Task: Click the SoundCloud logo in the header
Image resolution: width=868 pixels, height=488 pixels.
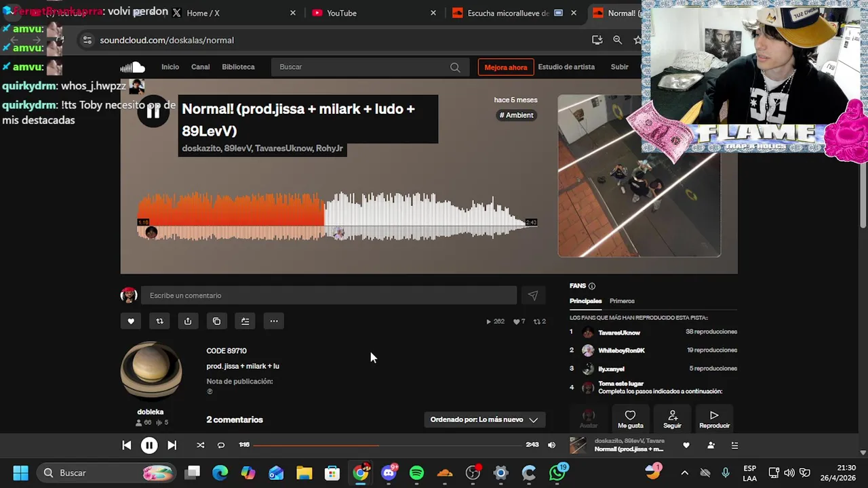Action: (x=132, y=67)
